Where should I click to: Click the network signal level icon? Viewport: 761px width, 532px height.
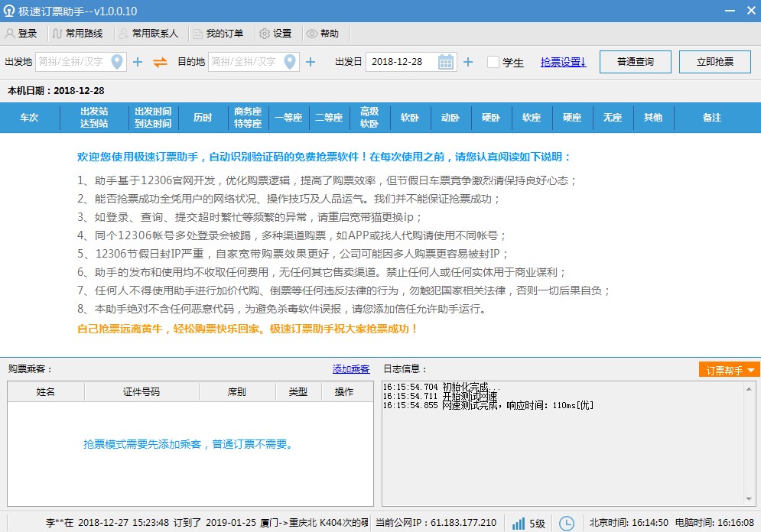tap(519, 523)
